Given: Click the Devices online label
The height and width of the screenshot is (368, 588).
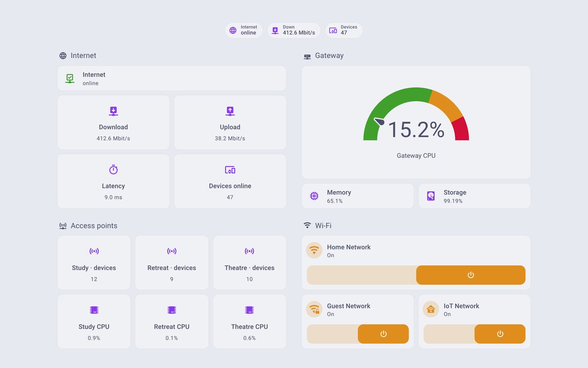Looking at the screenshot, I should pos(230,186).
